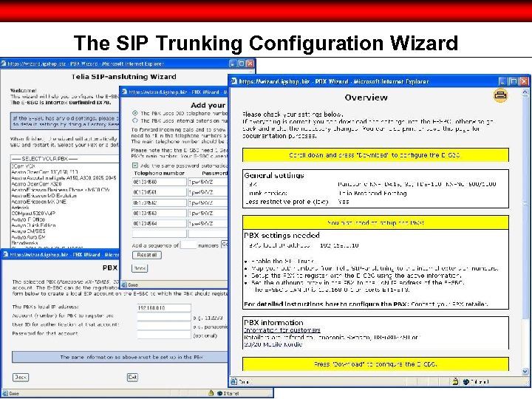Click Back in the Add numbers window
The width and height of the screenshot is (532, 399).
140,268
